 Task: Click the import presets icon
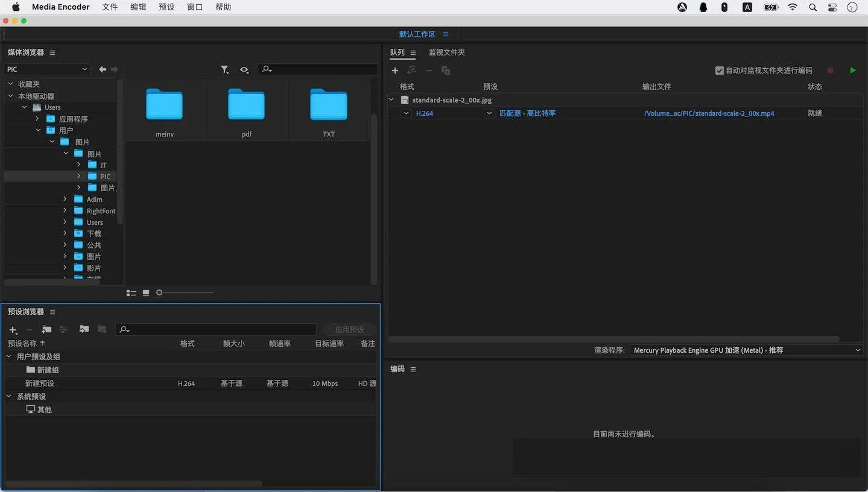(84, 330)
